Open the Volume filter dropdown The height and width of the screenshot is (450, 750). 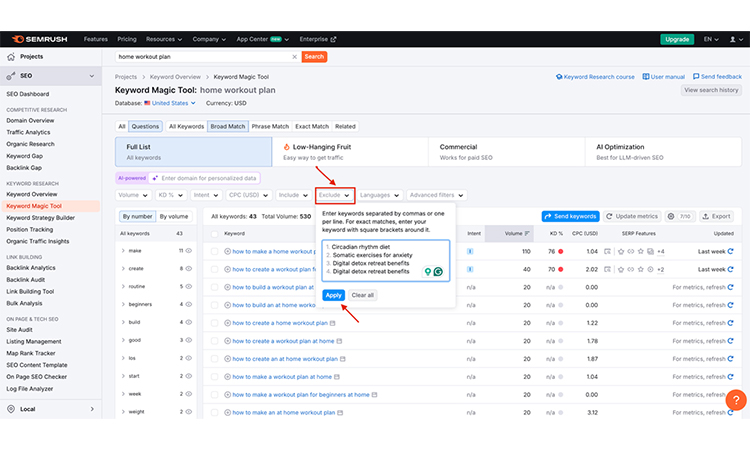133,195
